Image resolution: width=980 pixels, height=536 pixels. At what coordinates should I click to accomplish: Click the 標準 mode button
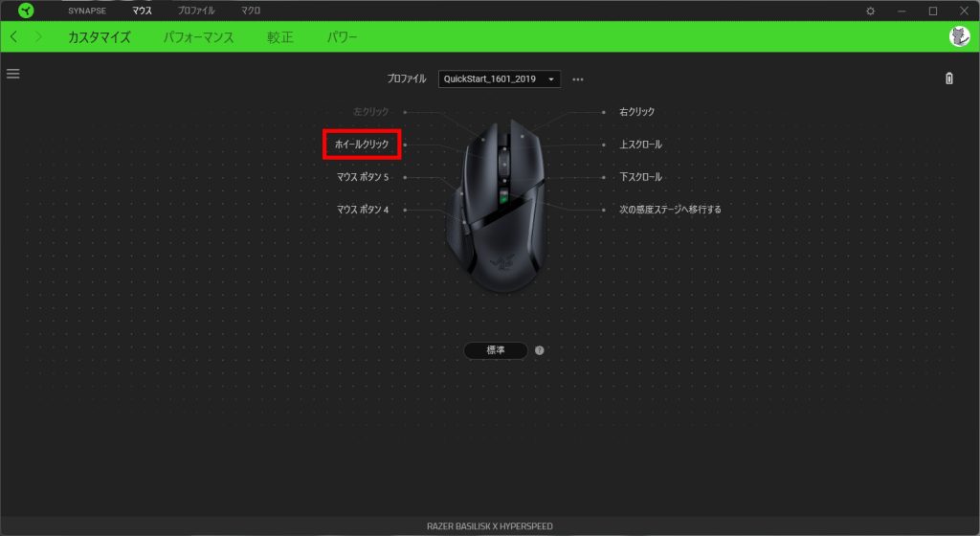coord(496,350)
